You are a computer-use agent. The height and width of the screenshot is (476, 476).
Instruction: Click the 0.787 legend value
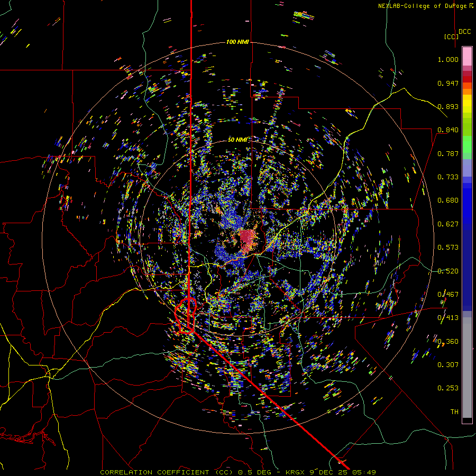448,153
